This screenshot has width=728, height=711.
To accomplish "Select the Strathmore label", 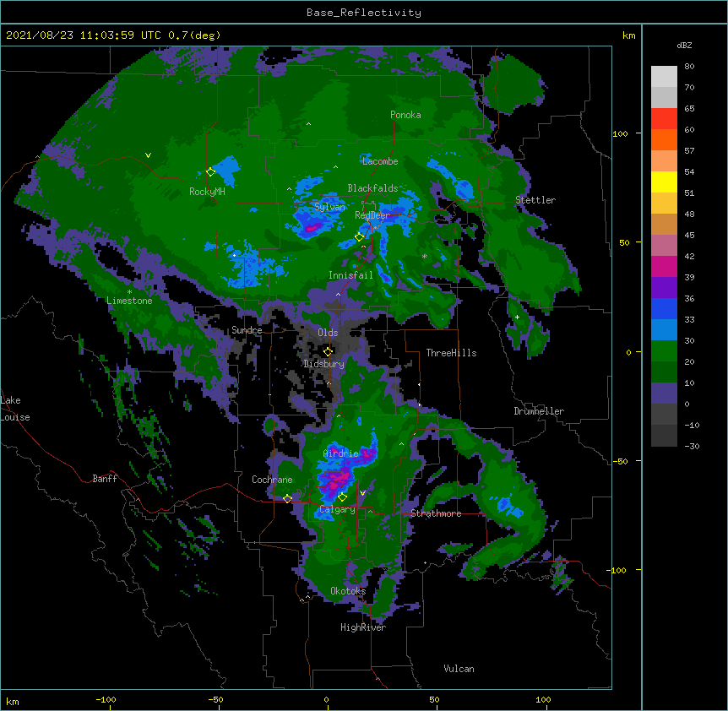I will coord(436,513).
